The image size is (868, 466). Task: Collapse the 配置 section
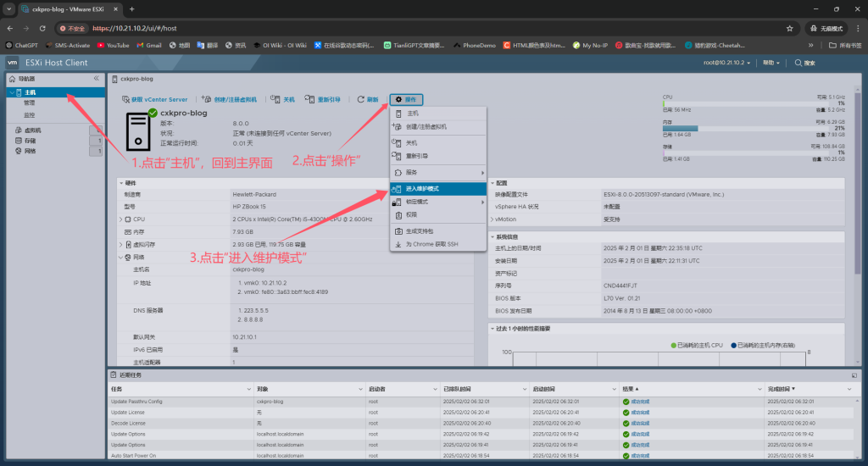click(x=492, y=183)
